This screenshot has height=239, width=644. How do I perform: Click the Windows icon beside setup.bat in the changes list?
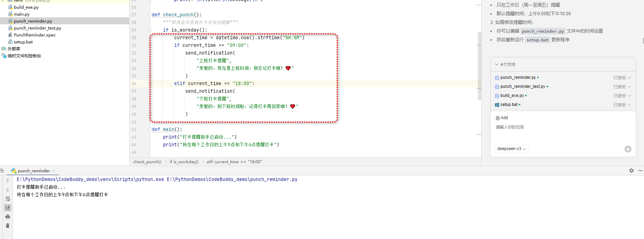tap(497, 105)
